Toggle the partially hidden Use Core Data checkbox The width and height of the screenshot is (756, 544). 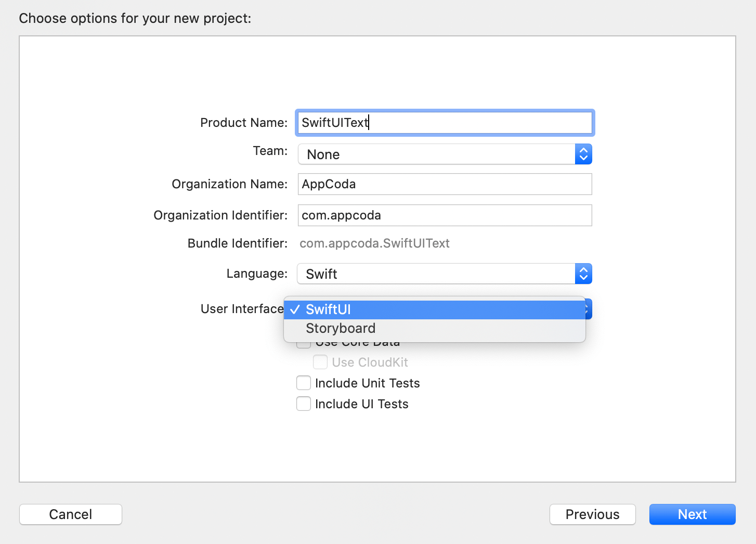coord(303,345)
